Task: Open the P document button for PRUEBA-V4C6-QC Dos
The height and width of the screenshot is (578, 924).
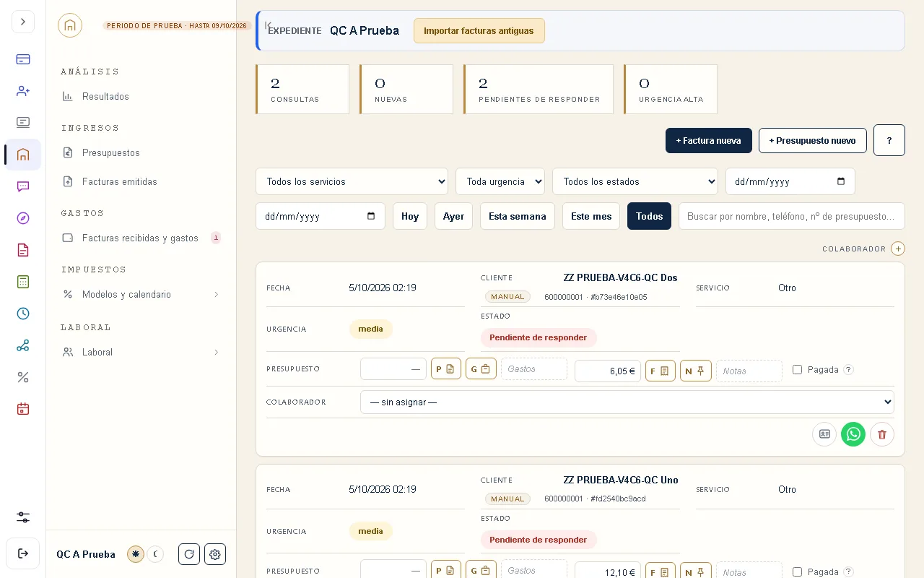Action: [446, 369]
